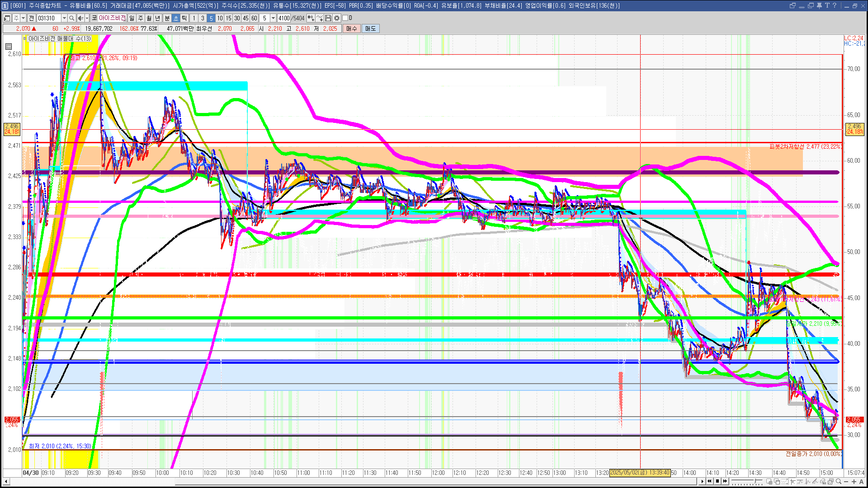Switch to 일 (daily) chart tab
The height and width of the screenshot is (488, 868).
(132, 18)
